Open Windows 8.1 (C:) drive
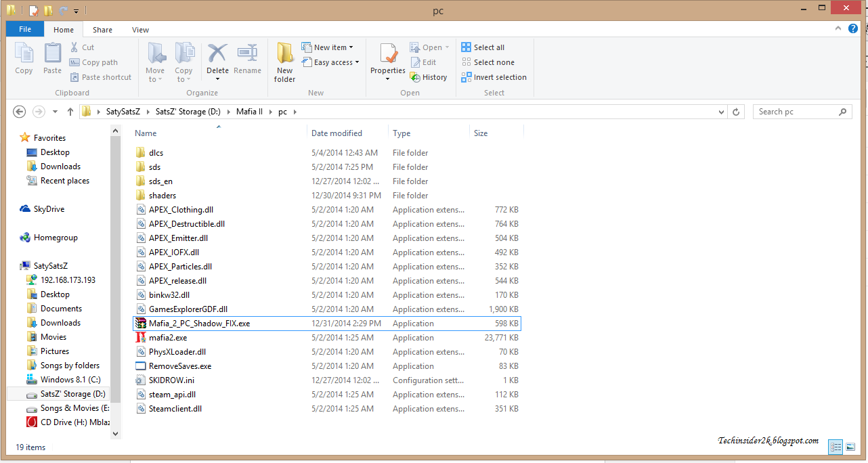Screen dimensions: 868x463 (70, 380)
